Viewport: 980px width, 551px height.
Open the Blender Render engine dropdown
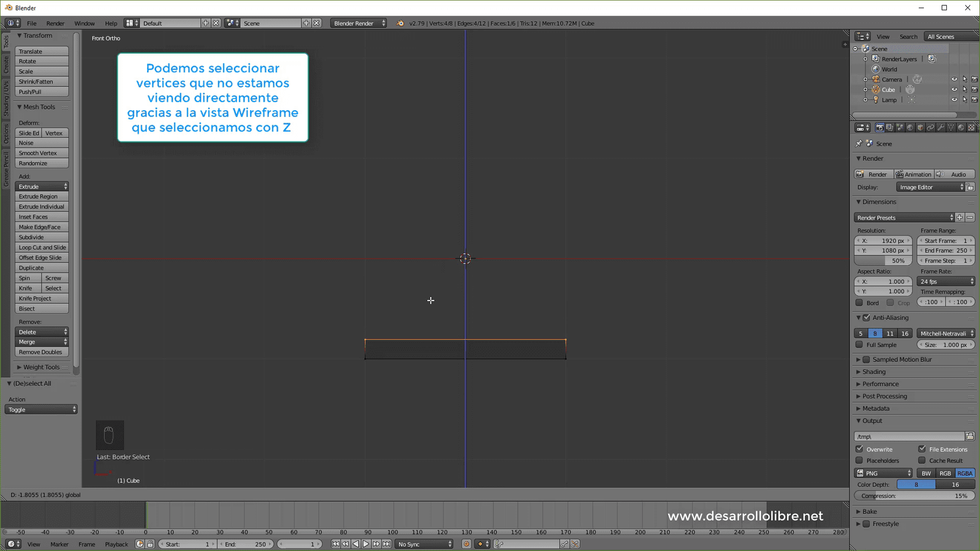pyautogui.click(x=359, y=23)
